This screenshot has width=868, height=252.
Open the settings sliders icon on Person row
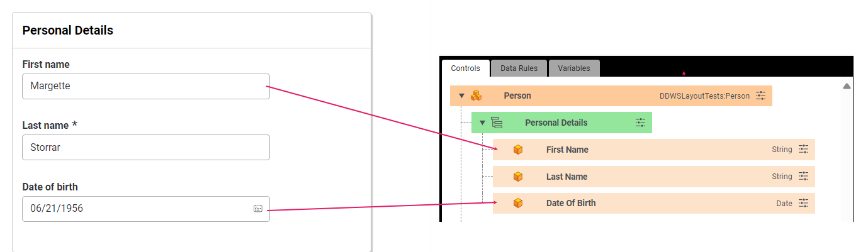761,96
